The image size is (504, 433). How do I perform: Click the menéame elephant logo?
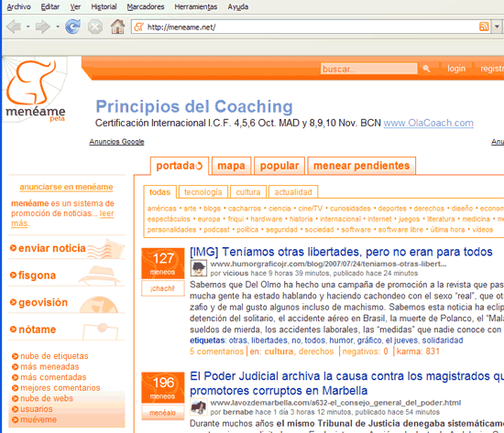coord(36,91)
